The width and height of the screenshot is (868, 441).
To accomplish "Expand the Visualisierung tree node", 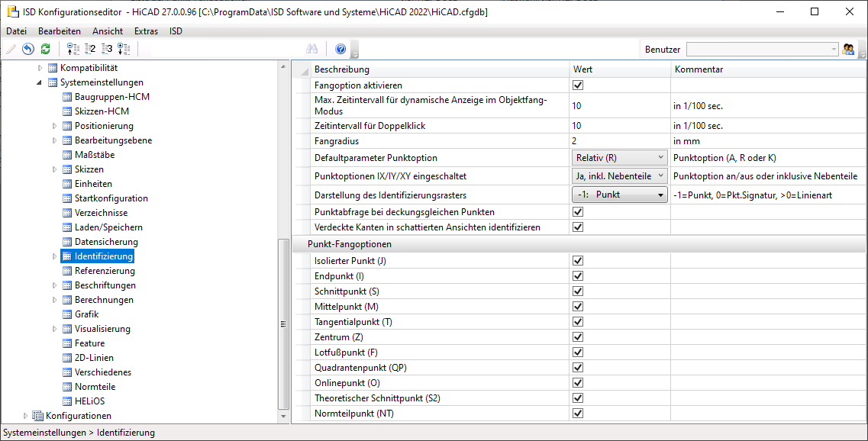I will coord(54,329).
